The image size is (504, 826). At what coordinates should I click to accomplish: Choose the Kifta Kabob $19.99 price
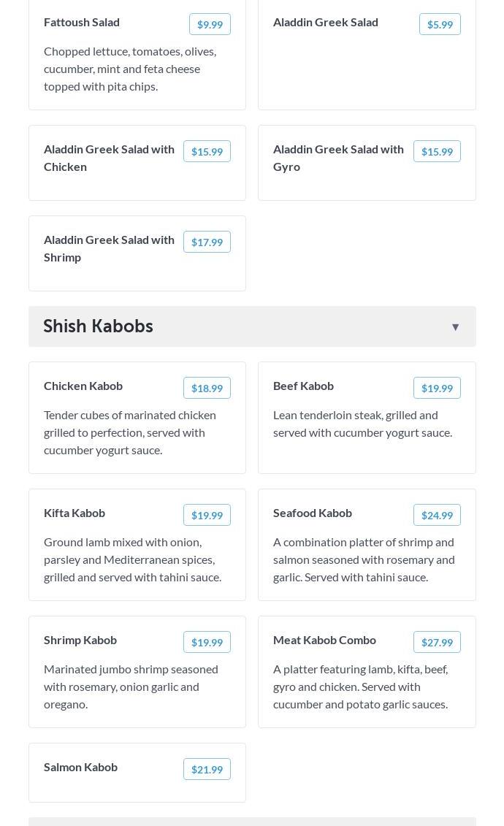(207, 516)
